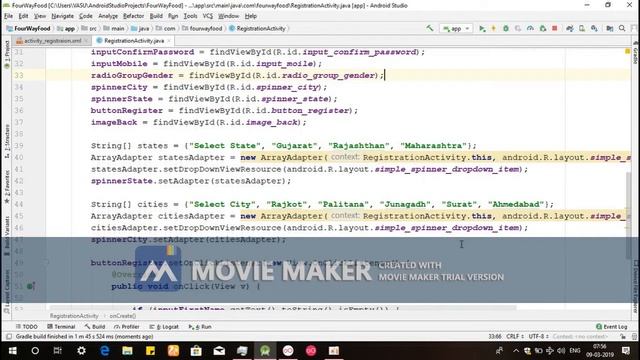Screen dimensions: 640x360
Task: Open the Project tool window sidebar tab
Action: click(x=7, y=54)
